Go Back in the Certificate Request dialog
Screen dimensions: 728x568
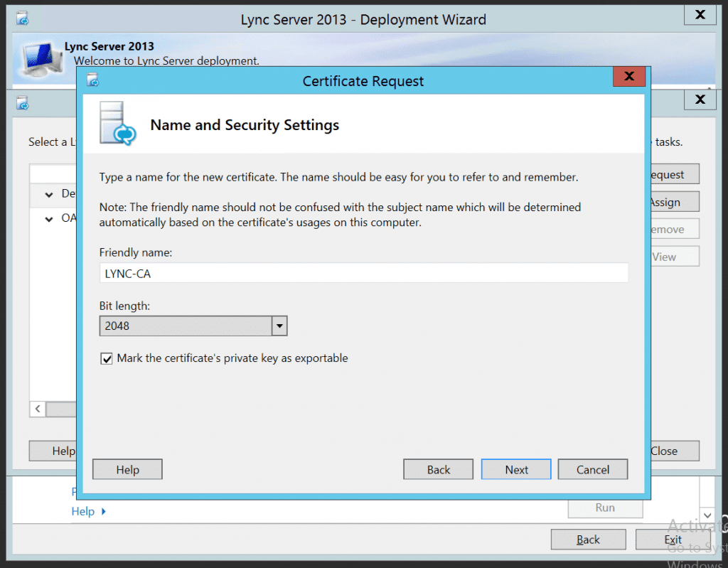[x=438, y=469]
